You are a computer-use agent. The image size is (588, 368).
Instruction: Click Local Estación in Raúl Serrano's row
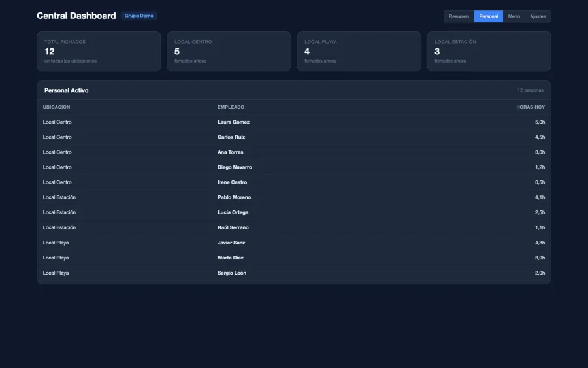(59, 227)
